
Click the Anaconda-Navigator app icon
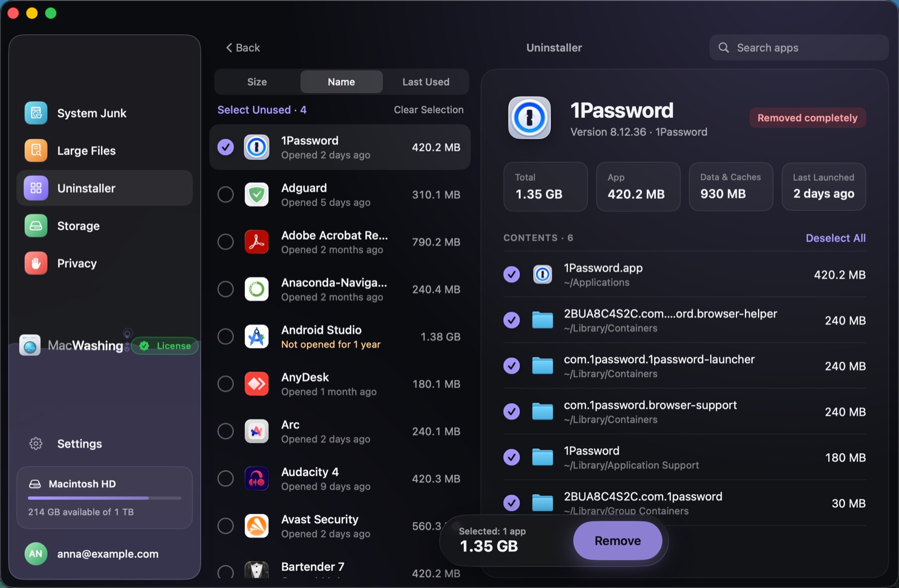(x=257, y=289)
